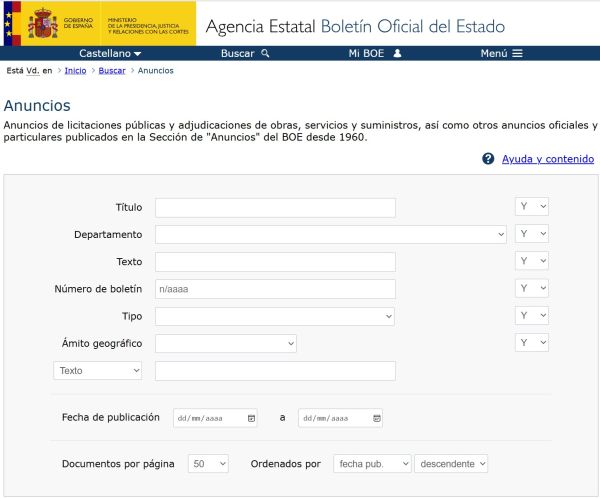Click the end Fecha de publicación date field
The image size is (600, 499).
[x=340, y=418]
